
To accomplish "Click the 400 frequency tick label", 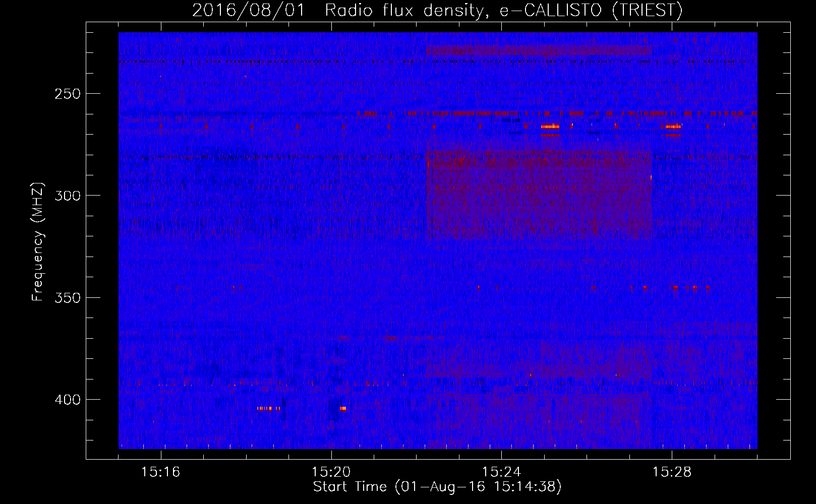I will (68, 400).
